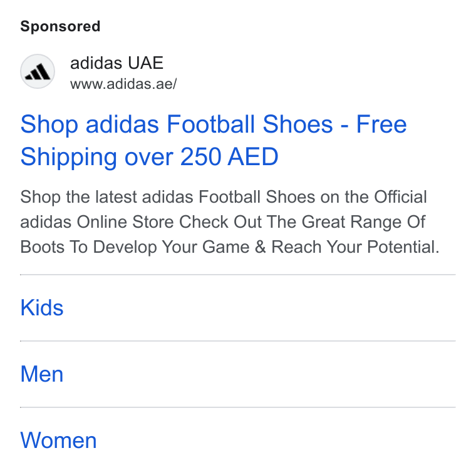Image resolution: width=476 pixels, height=473 pixels.
Task: Click "Official" in the ad description
Action: tap(400, 197)
